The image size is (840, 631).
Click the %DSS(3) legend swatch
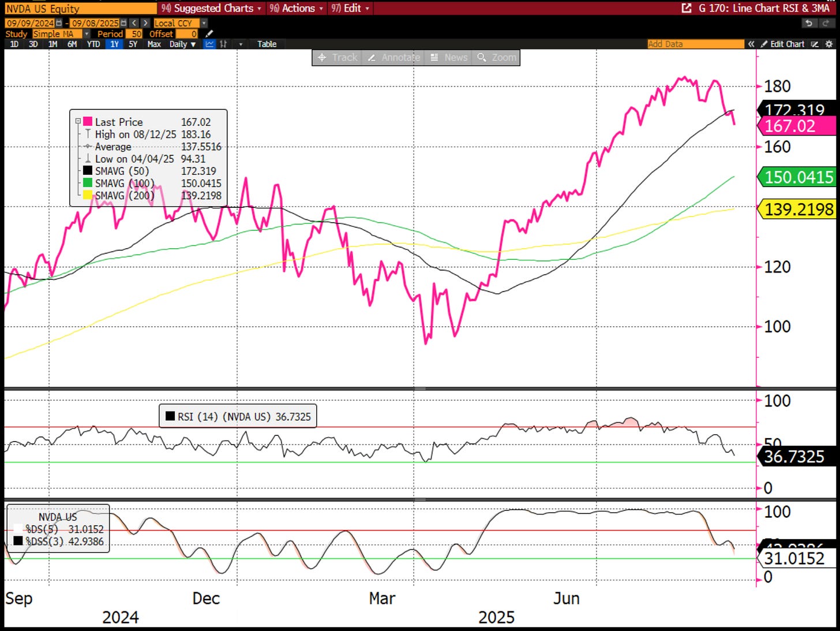[18, 541]
